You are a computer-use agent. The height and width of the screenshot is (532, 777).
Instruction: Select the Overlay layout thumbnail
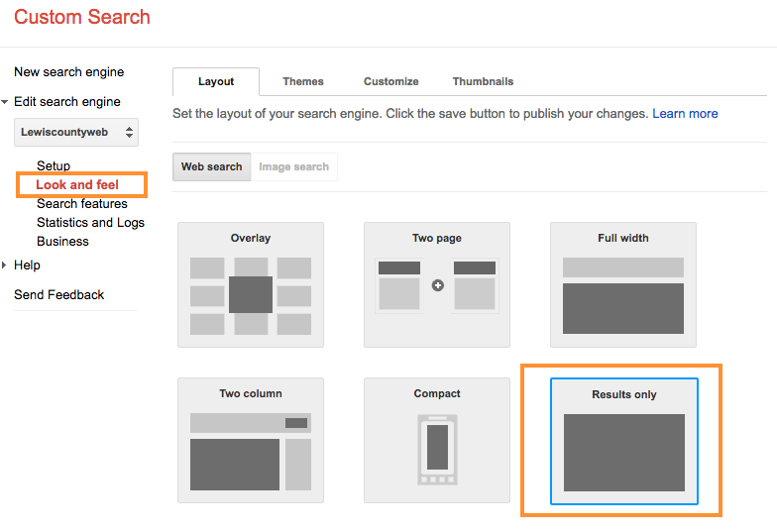coord(250,285)
